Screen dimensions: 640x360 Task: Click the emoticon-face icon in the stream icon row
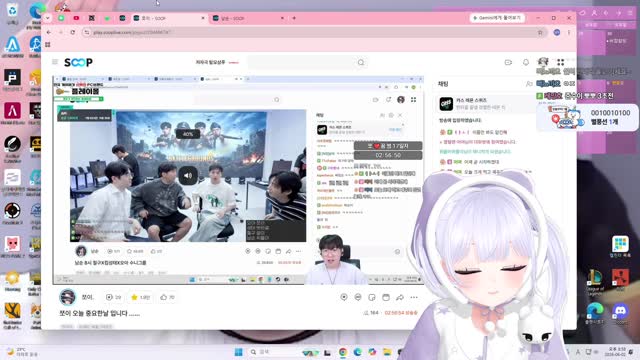pos(358,297)
